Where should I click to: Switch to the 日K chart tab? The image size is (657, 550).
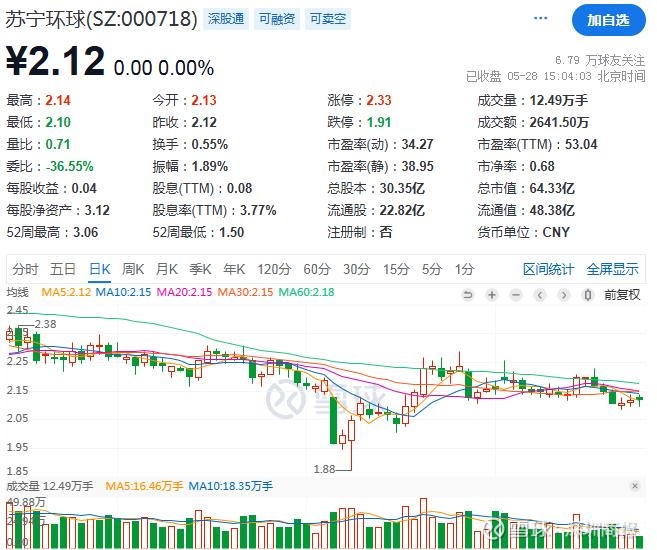pyautogui.click(x=100, y=269)
